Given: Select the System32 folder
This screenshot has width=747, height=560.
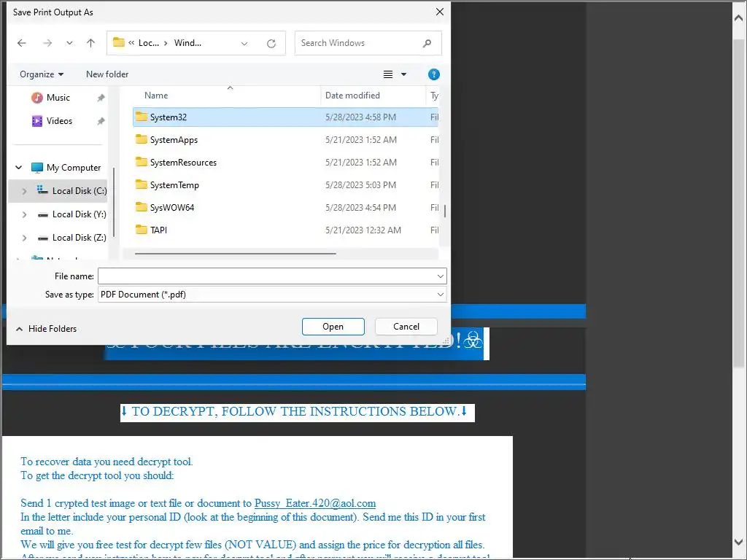Looking at the screenshot, I should point(285,117).
